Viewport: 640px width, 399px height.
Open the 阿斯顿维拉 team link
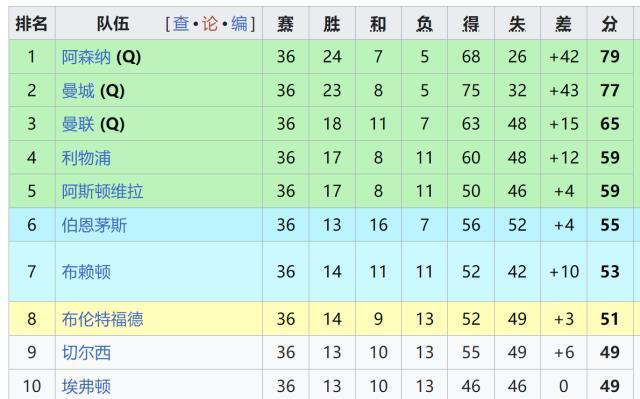pyautogui.click(x=102, y=191)
